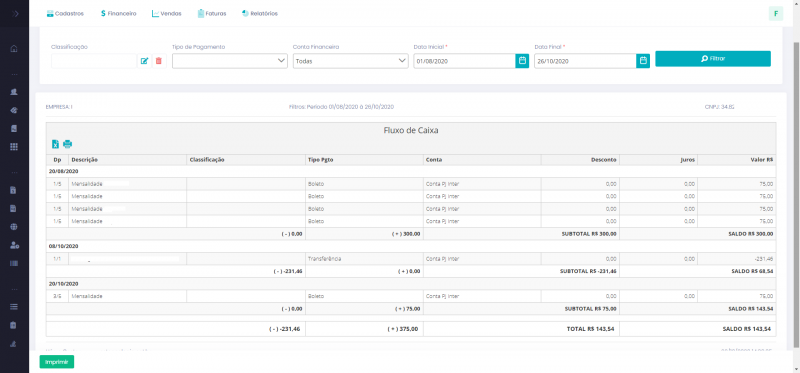Open the Financeiro menu

pyautogui.click(x=118, y=14)
